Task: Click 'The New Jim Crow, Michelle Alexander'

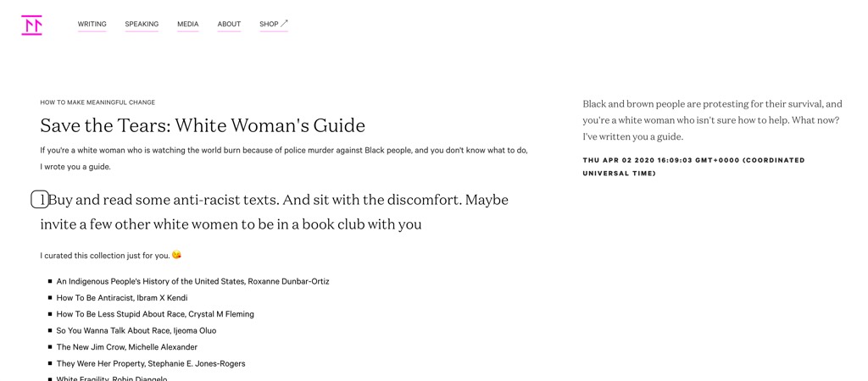Action: [x=126, y=347]
